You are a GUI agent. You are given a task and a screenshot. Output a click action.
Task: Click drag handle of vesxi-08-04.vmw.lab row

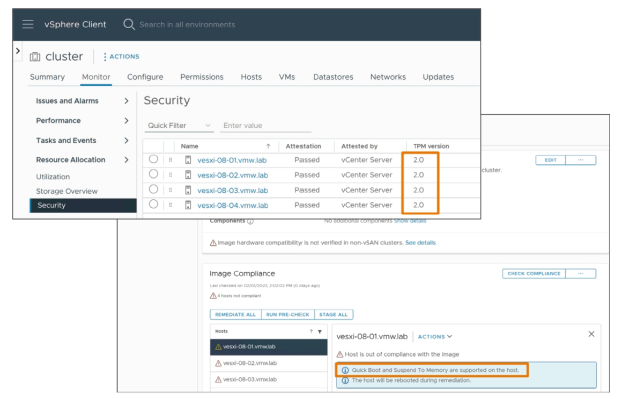coord(170,205)
